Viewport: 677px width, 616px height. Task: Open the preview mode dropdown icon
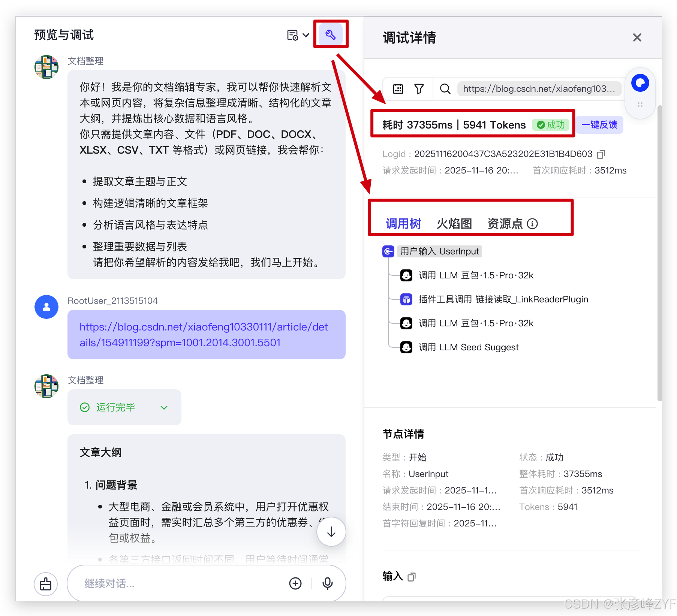[298, 35]
